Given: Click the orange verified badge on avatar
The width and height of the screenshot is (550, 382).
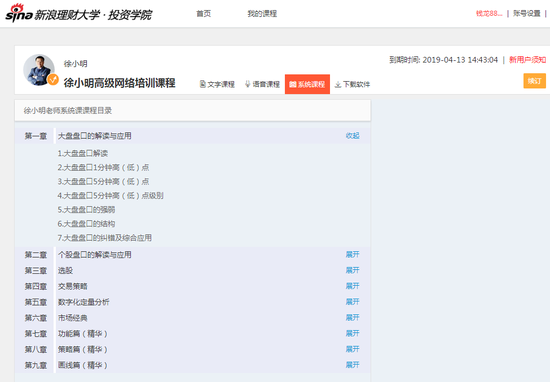Looking at the screenshot, I should pos(53,80).
